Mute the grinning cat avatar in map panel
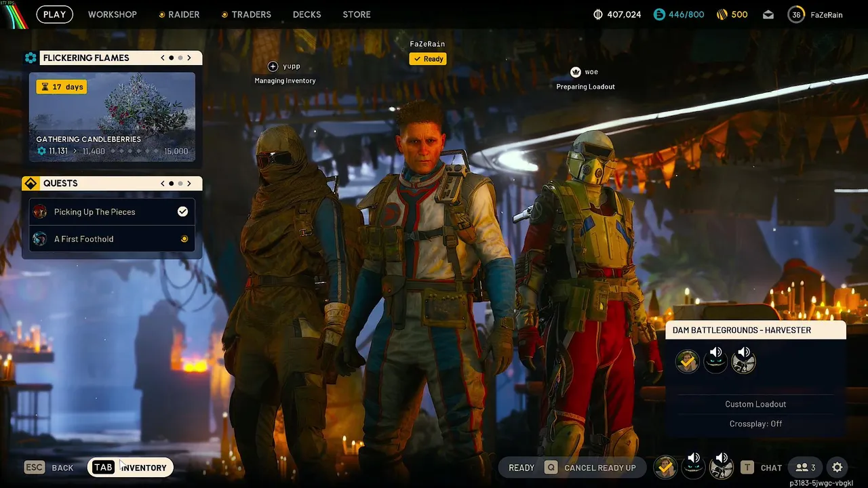868x488 pixels. click(x=715, y=361)
